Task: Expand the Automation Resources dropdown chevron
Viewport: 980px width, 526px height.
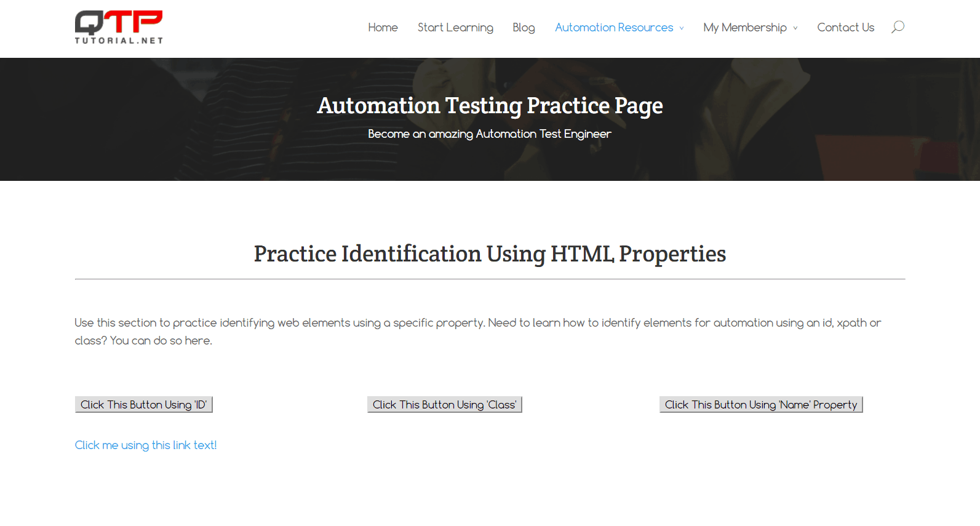Action: click(682, 28)
